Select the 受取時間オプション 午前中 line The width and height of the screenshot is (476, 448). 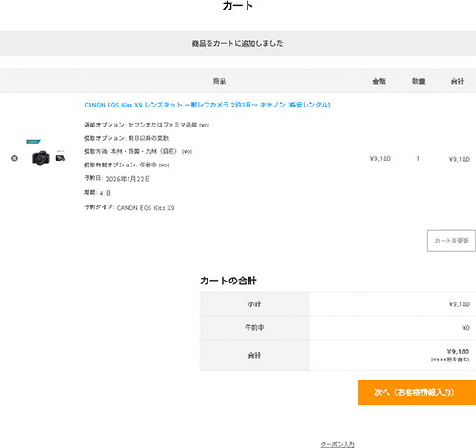(x=127, y=165)
